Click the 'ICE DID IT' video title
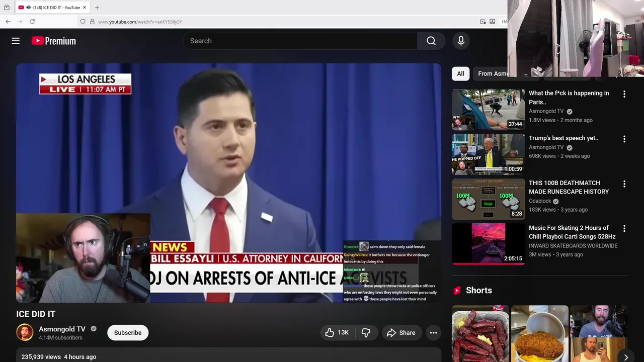 36,314
